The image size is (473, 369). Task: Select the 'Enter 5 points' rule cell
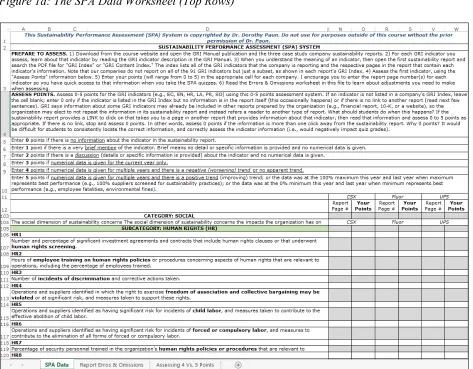239,183
